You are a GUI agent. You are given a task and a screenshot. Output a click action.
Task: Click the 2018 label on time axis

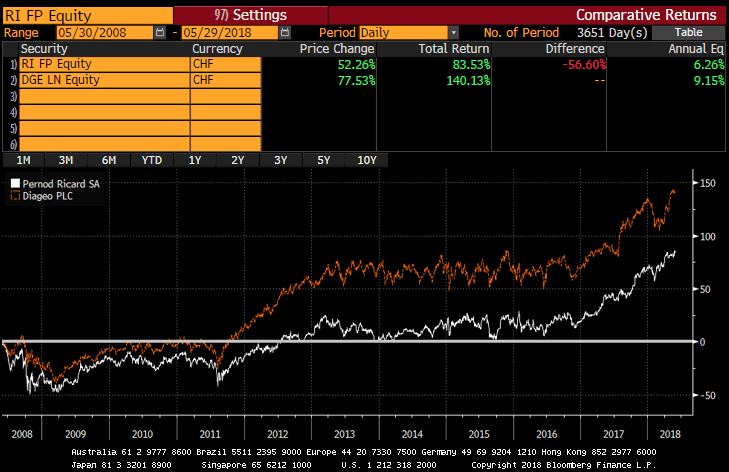click(670, 434)
